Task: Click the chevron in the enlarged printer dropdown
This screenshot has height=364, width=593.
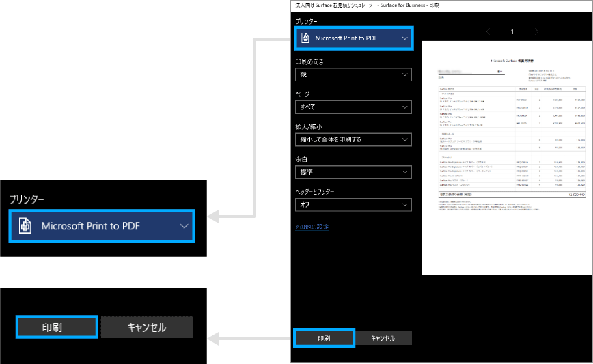Action: [183, 225]
